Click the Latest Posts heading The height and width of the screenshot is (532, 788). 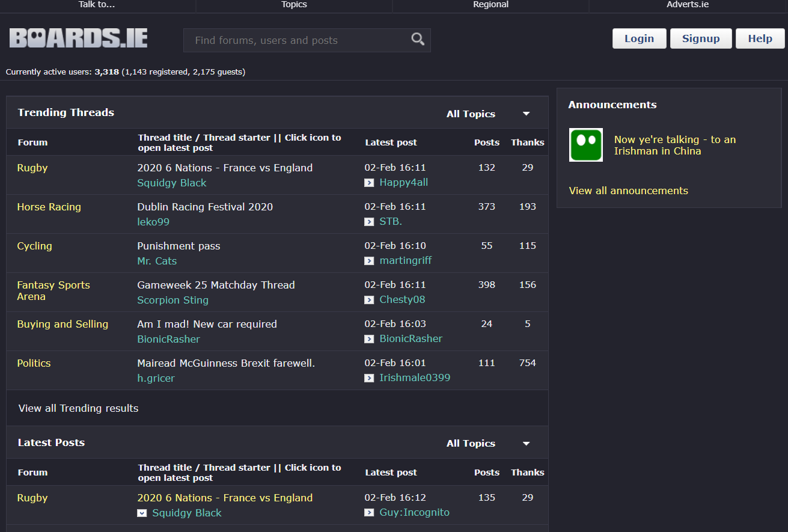click(x=51, y=442)
